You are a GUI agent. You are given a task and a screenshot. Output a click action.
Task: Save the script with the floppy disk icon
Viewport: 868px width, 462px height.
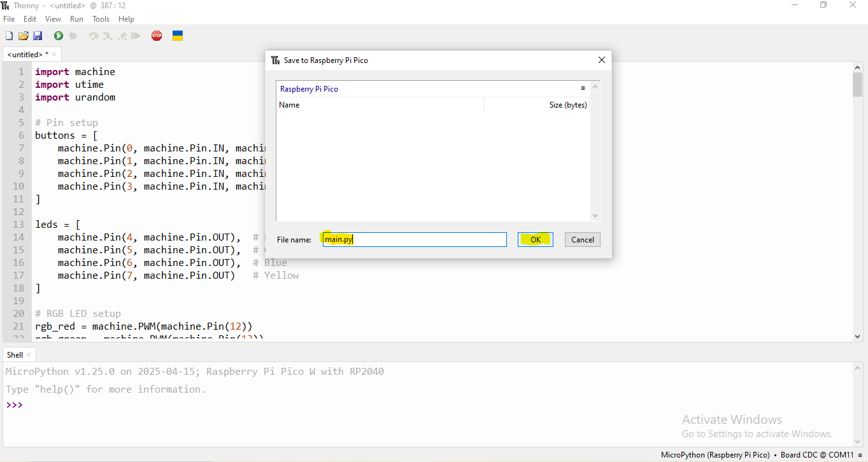[x=38, y=36]
